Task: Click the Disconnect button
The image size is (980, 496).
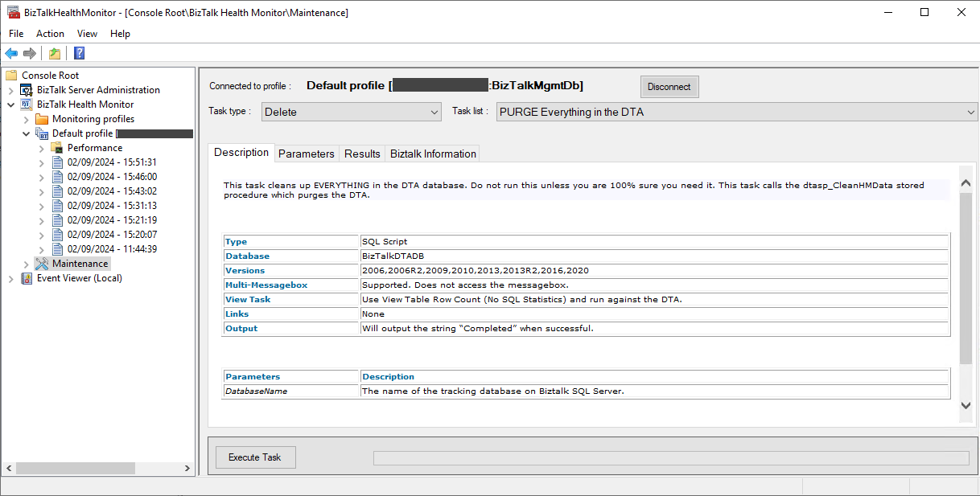Action: [669, 87]
